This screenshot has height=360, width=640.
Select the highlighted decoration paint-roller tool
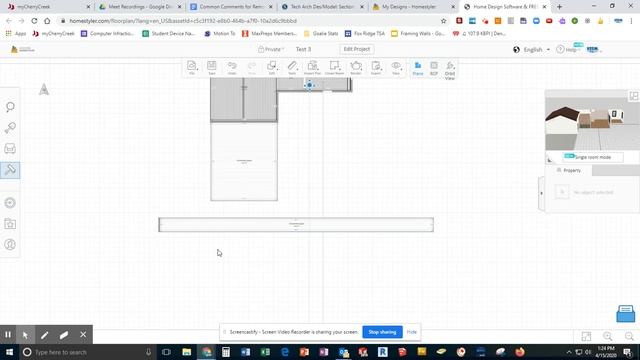coord(10,170)
